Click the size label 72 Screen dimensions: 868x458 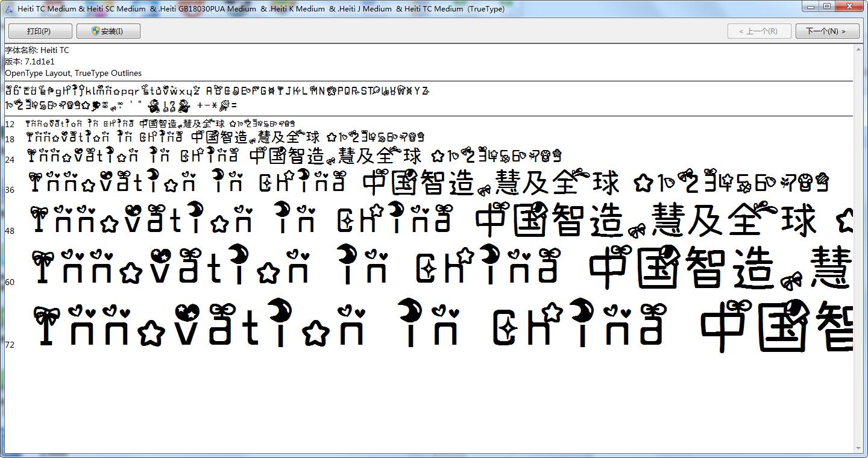click(x=10, y=345)
